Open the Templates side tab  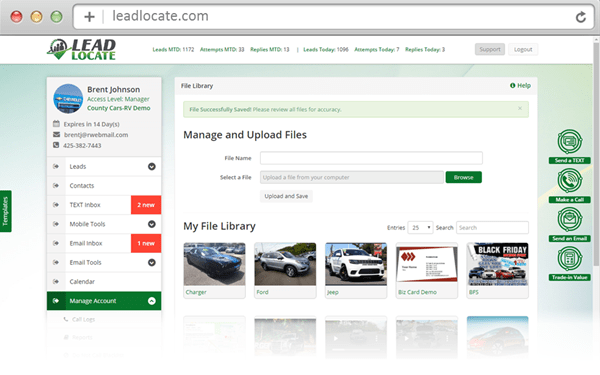pyautogui.click(x=5, y=211)
